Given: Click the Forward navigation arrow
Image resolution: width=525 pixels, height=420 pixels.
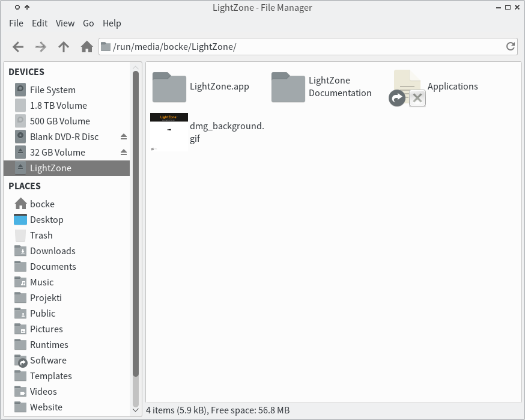Looking at the screenshot, I should (x=40, y=47).
